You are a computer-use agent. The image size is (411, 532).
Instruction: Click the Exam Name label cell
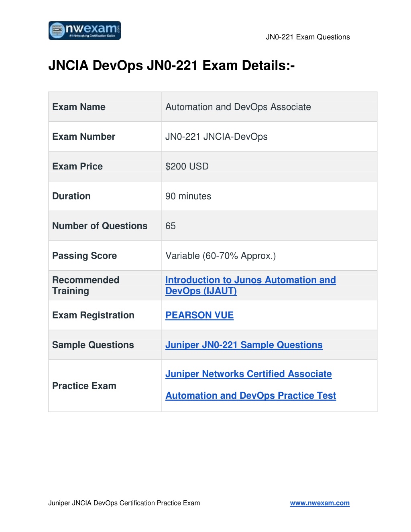pyautogui.click(x=105, y=107)
